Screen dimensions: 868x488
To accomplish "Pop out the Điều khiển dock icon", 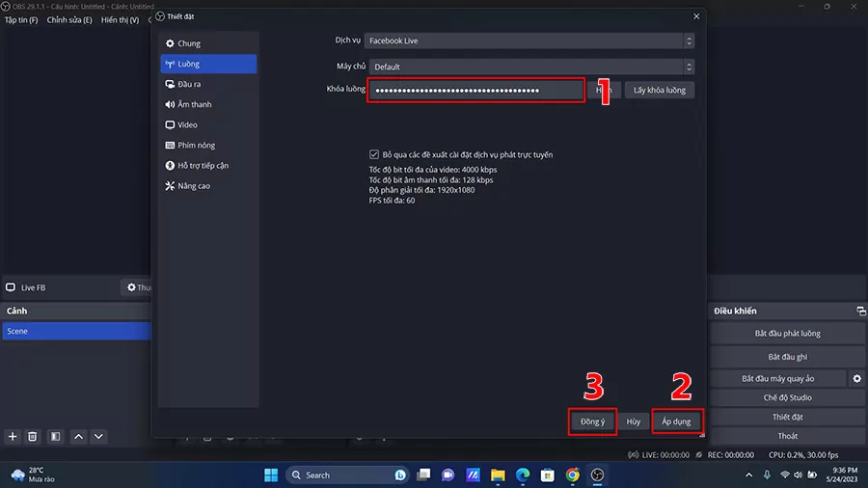I will click(x=861, y=311).
